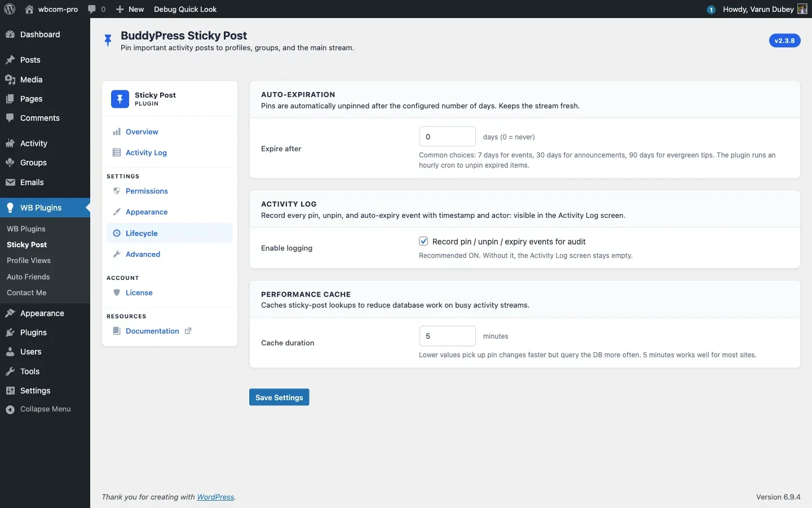Click the Advanced wrench icon
The image size is (812, 508).
[117, 254]
